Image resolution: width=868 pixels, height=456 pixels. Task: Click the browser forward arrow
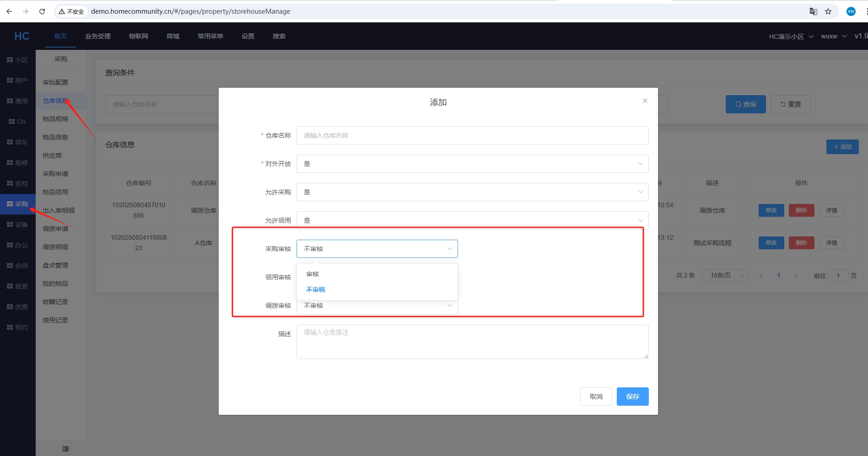26,11
